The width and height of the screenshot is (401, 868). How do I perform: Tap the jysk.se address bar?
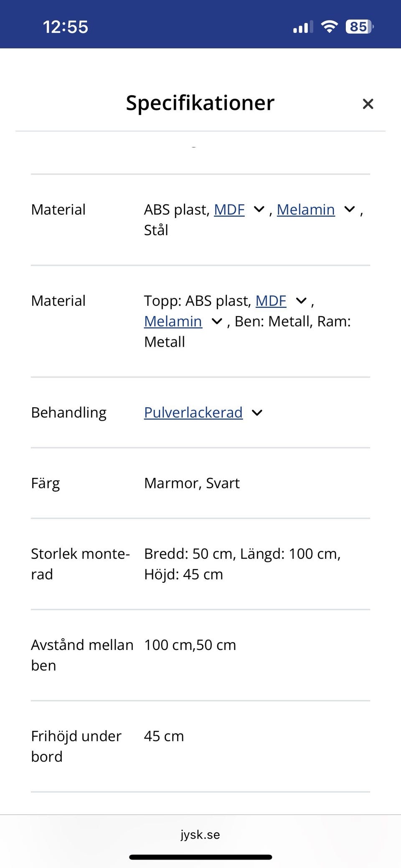coord(200,834)
